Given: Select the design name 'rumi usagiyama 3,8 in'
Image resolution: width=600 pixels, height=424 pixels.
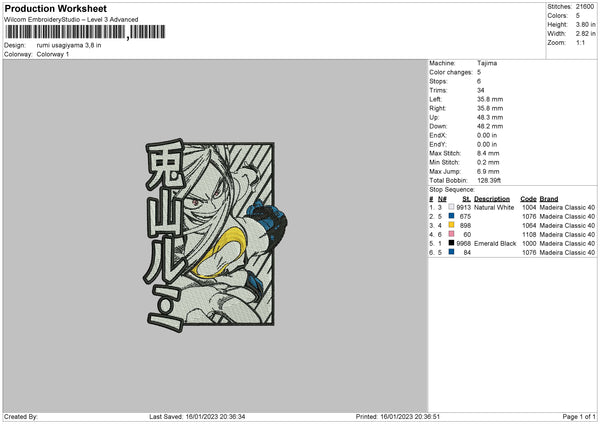Looking at the screenshot, I should click(69, 45).
